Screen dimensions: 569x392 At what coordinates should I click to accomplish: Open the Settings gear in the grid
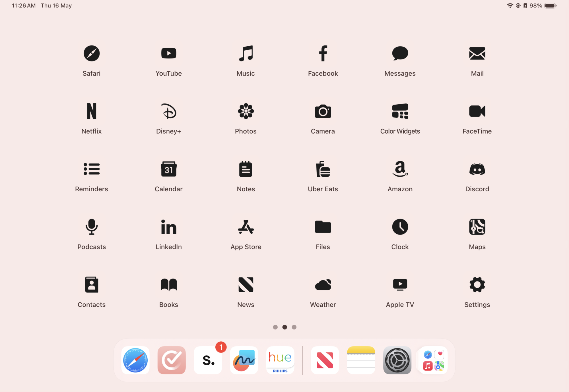(x=477, y=285)
